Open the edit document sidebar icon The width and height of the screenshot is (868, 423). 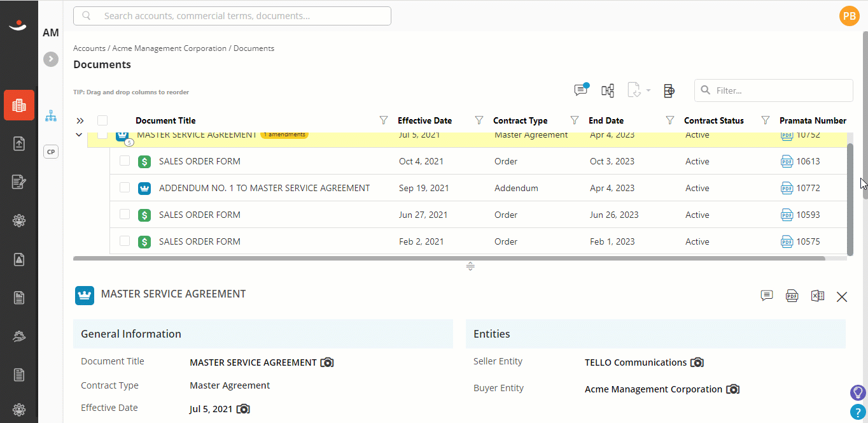click(x=19, y=182)
